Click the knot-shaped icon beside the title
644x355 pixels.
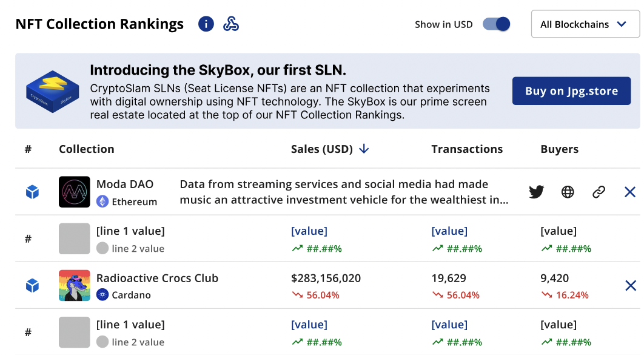click(231, 24)
